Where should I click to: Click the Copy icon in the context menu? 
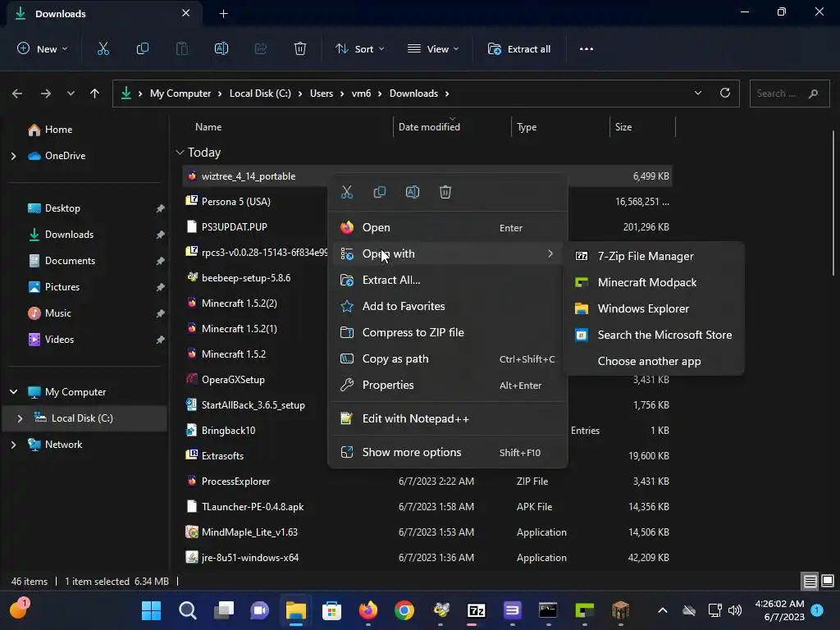(x=379, y=192)
